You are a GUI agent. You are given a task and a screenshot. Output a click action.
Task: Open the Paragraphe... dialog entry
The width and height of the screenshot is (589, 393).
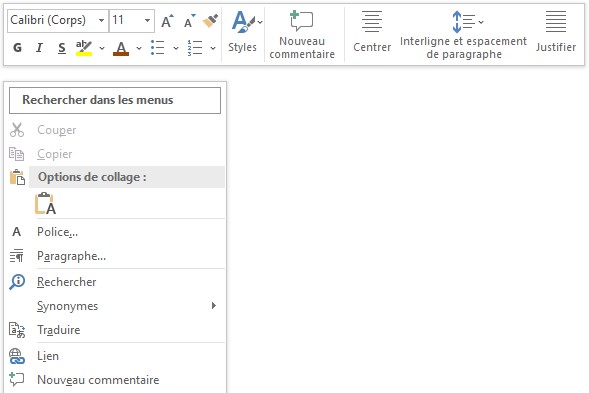[115, 256]
